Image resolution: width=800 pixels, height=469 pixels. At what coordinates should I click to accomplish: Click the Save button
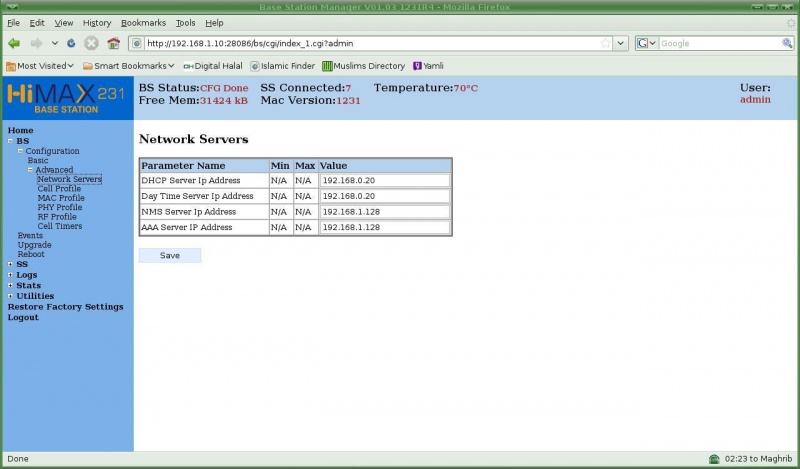[x=170, y=255]
